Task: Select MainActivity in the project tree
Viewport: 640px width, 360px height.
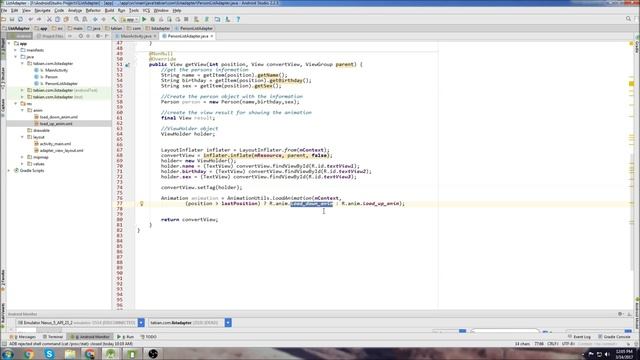Action: click(56, 70)
